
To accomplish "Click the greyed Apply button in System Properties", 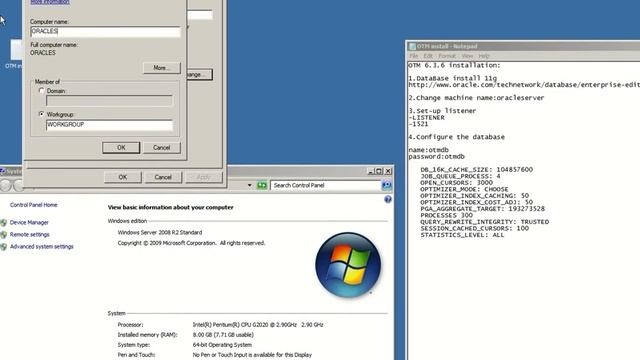I will click(x=203, y=177).
